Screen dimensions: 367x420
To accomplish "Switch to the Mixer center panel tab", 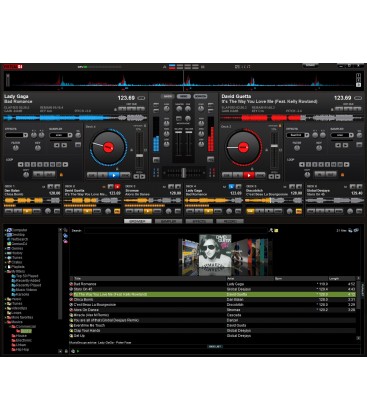I will pos(168,96).
